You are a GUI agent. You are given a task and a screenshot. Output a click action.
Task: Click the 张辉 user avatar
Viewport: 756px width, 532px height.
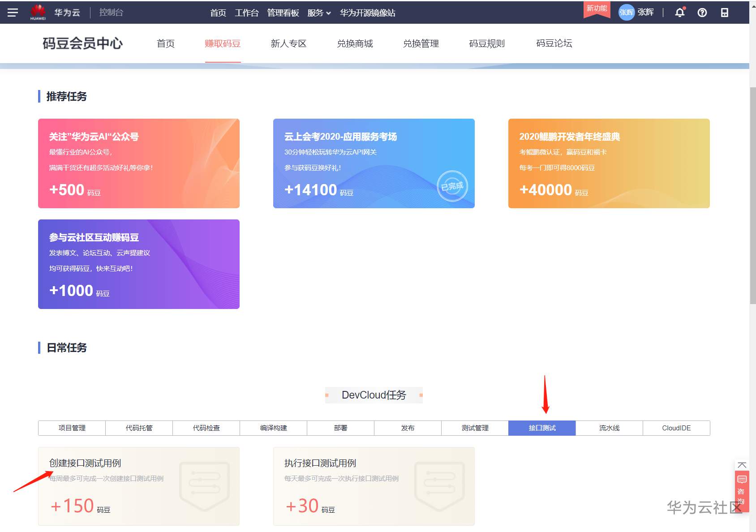pyautogui.click(x=627, y=13)
